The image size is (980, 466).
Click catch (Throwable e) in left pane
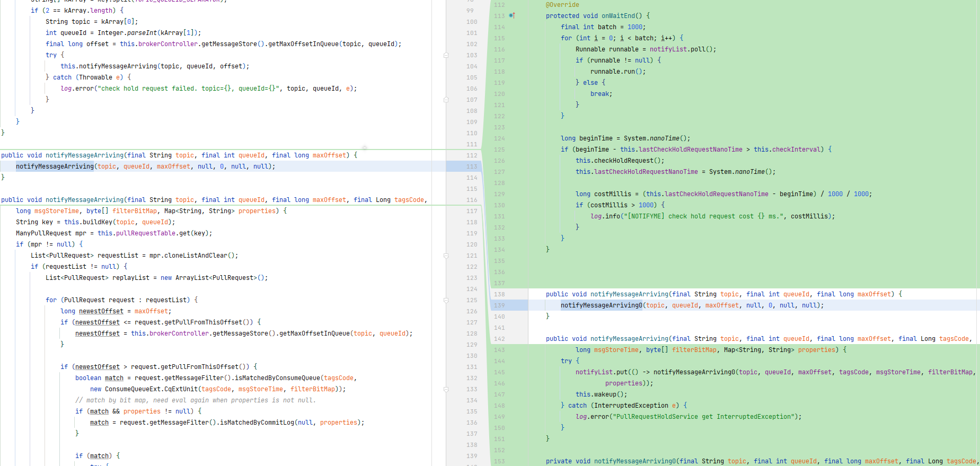pyautogui.click(x=88, y=77)
